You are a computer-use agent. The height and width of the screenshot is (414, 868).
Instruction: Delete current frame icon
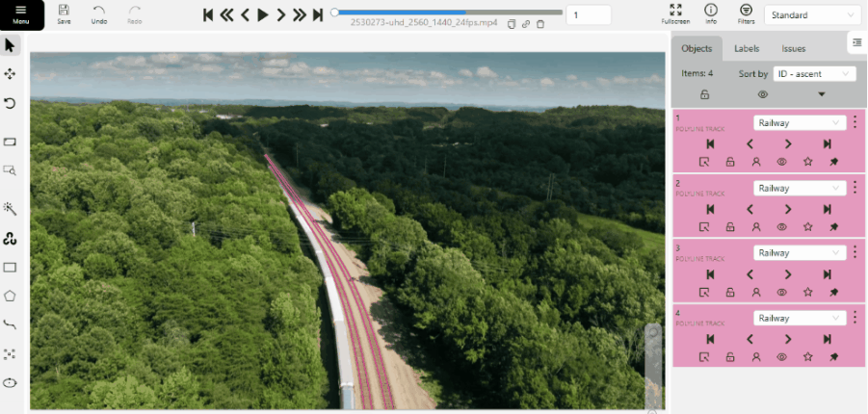click(540, 24)
